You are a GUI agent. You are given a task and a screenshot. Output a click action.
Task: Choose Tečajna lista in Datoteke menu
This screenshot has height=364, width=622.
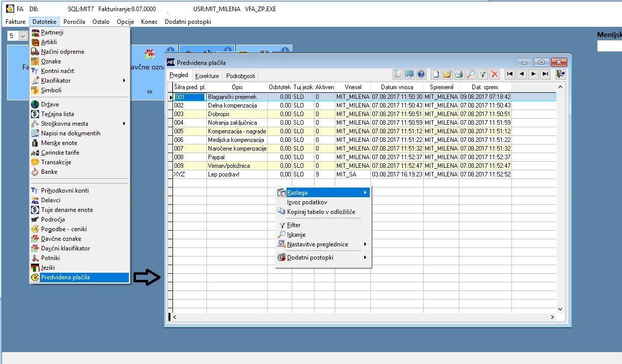pyautogui.click(x=57, y=114)
